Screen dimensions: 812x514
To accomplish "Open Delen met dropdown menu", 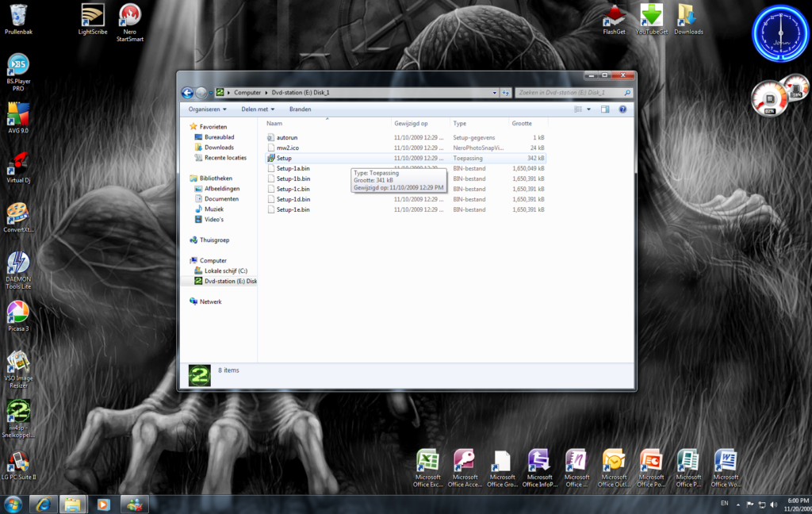I will pyautogui.click(x=258, y=109).
